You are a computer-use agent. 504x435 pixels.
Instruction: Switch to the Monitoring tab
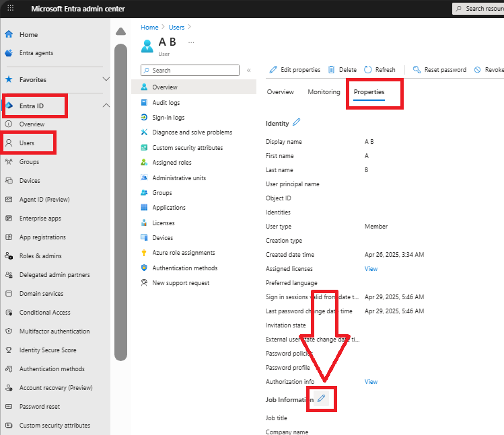pyautogui.click(x=324, y=92)
